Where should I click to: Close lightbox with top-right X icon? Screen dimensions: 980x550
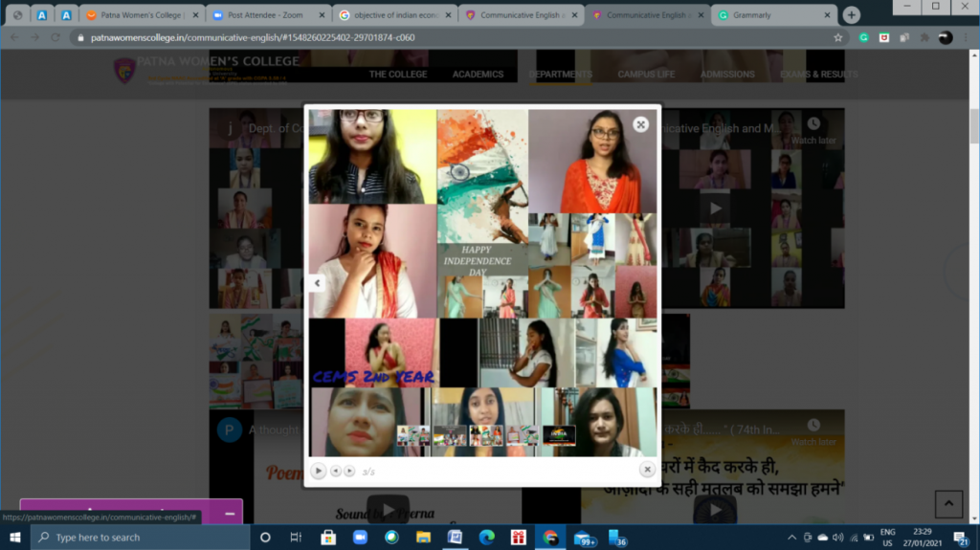click(640, 124)
